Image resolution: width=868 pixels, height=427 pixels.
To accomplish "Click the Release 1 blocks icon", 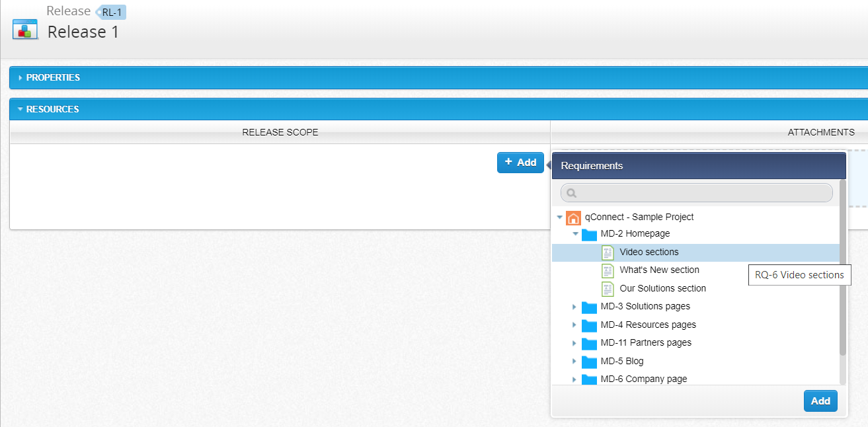I will point(25,29).
